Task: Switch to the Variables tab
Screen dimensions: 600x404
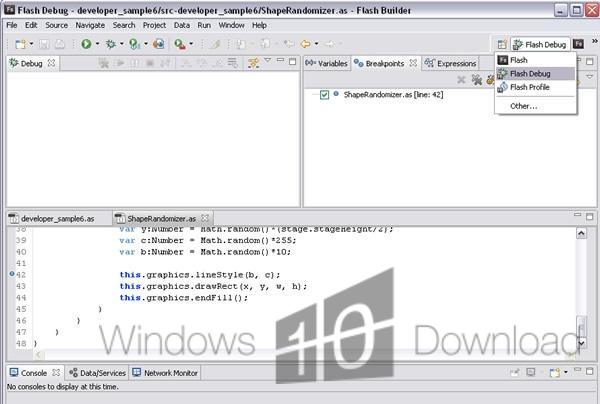Action: (x=326, y=64)
